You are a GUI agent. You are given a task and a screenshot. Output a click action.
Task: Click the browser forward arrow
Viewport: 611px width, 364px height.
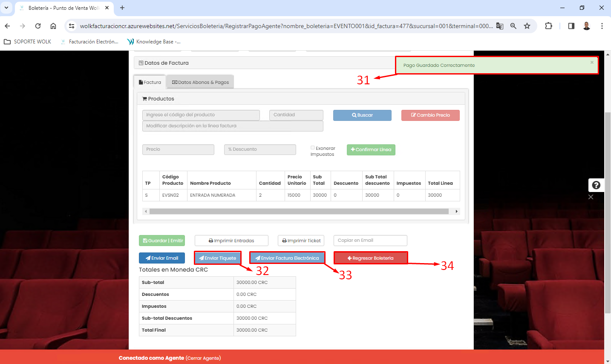click(23, 26)
